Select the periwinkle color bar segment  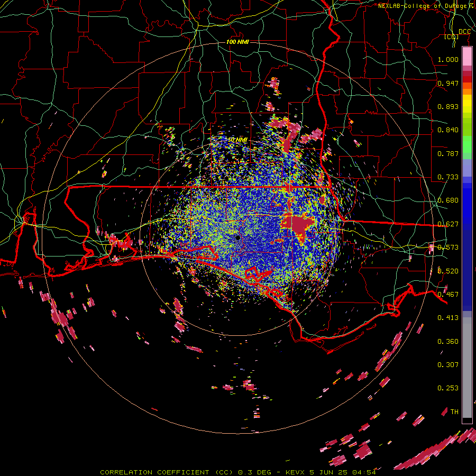pos(467,168)
